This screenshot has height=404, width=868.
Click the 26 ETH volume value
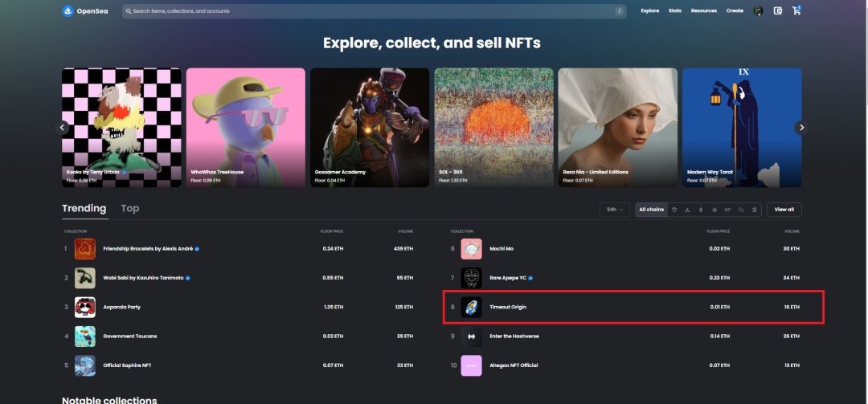[x=792, y=337]
